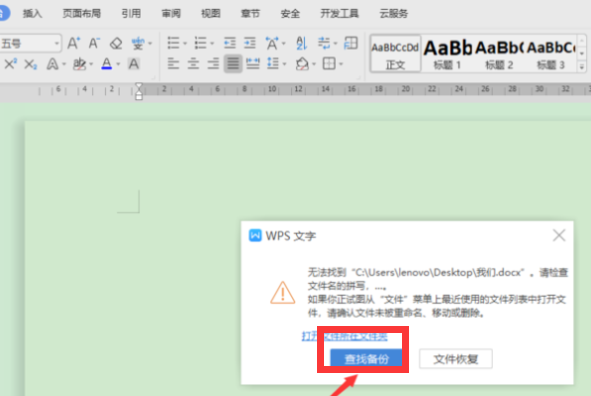
Task: Clear formatting with the eraser icon
Action: [x=116, y=43]
